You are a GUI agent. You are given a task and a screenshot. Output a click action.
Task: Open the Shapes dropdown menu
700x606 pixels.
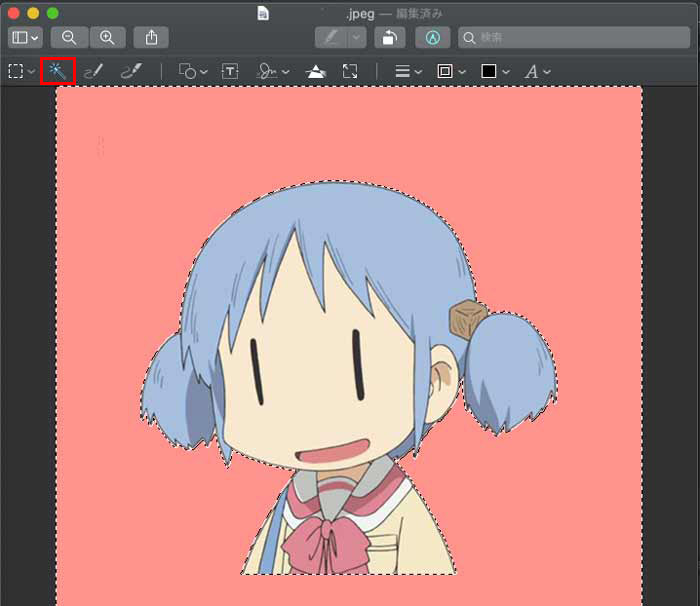click(x=192, y=71)
